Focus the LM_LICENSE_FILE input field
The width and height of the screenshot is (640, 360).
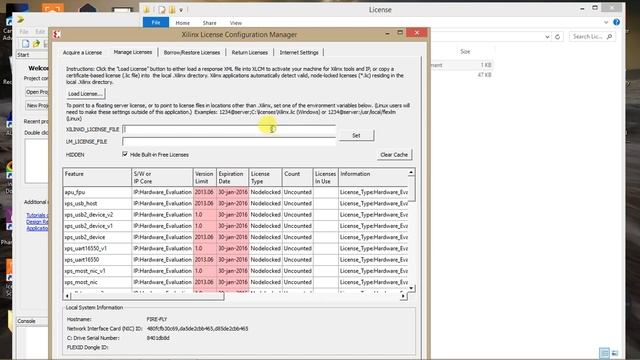tap(229, 142)
